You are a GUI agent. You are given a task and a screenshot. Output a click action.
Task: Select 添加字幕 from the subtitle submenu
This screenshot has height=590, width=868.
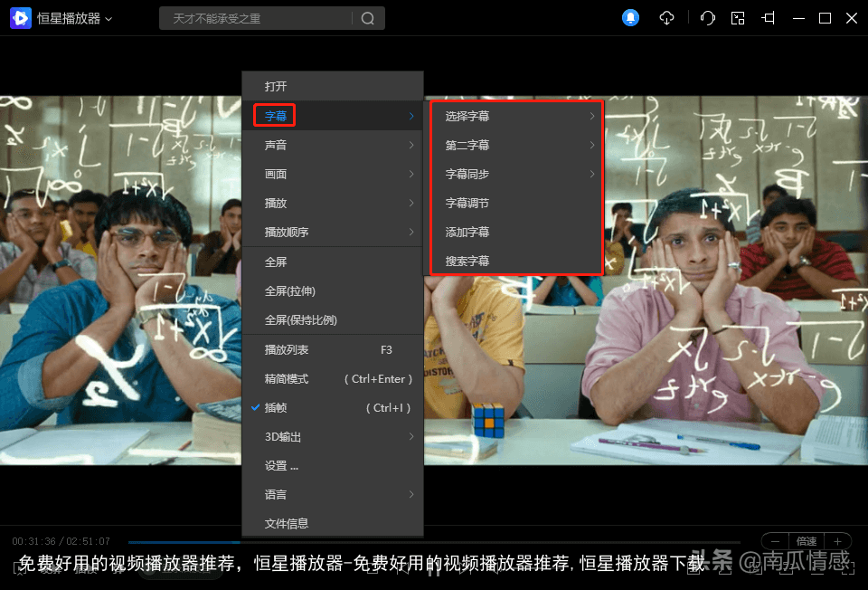click(467, 233)
